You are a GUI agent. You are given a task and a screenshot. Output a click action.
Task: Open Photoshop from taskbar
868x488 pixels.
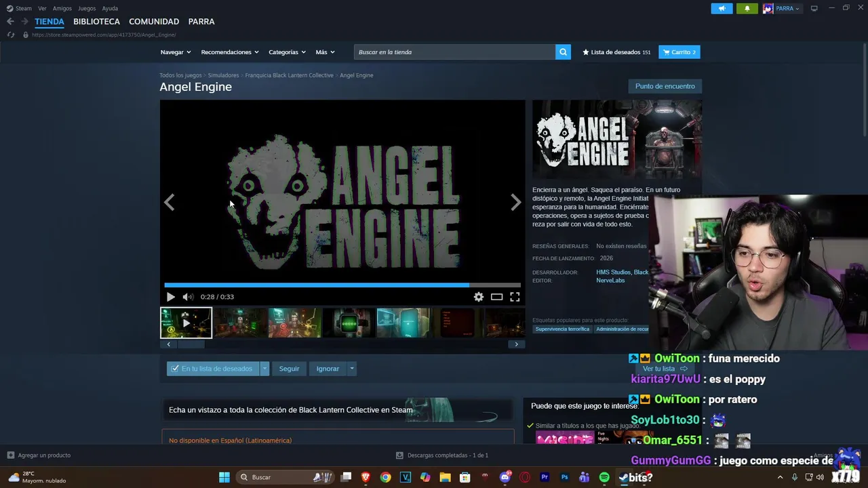[564, 477]
